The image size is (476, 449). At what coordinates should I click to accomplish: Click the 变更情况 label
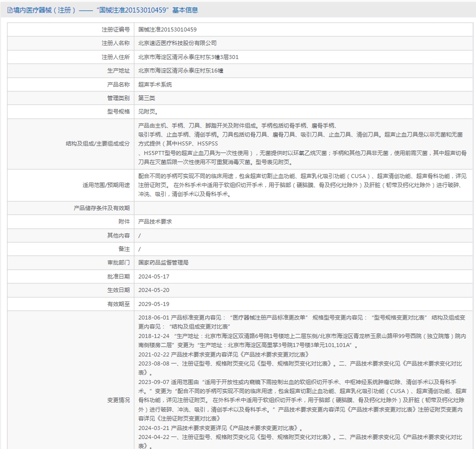(118, 400)
